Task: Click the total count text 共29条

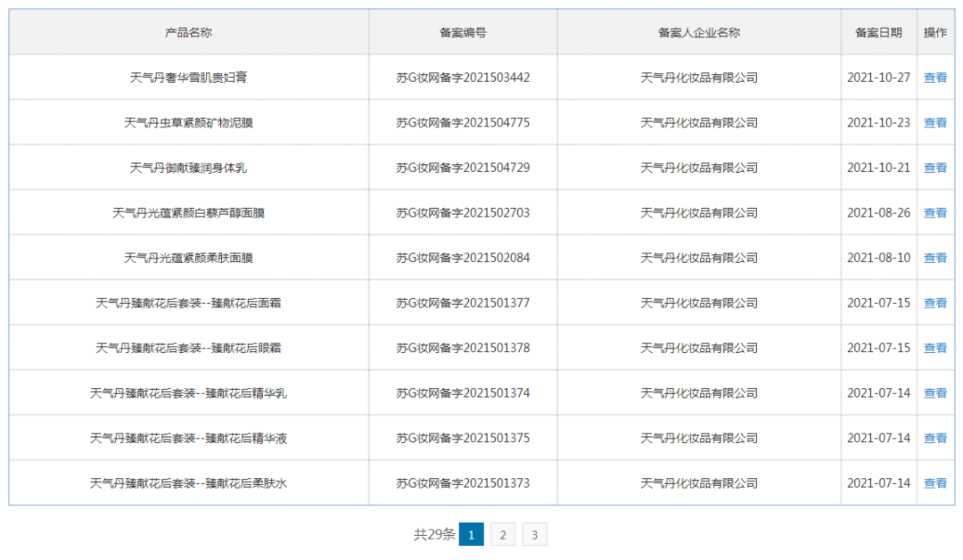Action: 434,535
